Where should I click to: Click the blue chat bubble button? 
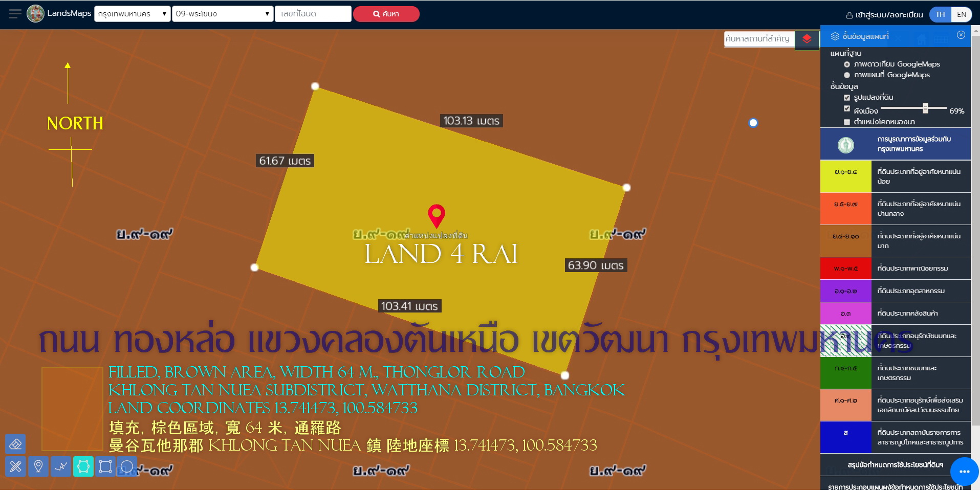click(964, 471)
